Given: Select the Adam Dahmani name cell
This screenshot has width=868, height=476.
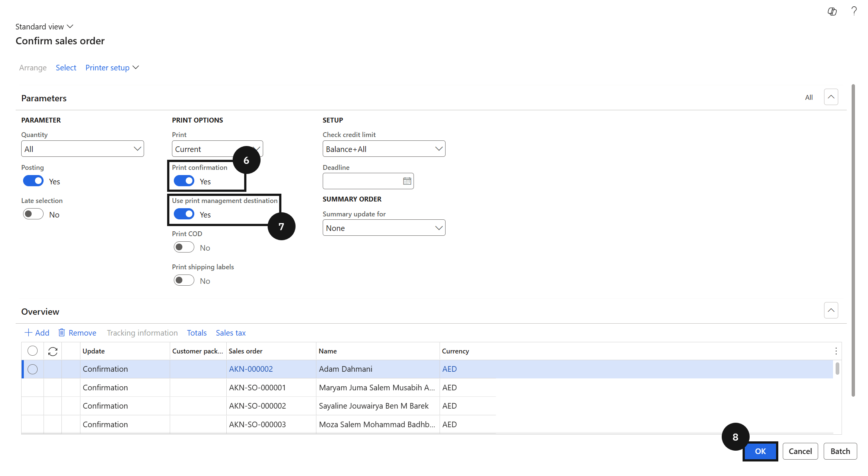Looking at the screenshot, I should pos(377,369).
